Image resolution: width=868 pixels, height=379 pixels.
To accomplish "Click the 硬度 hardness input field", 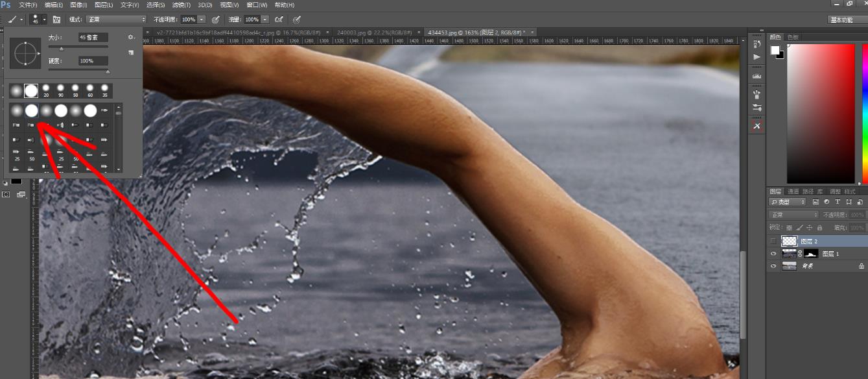I will pyautogui.click(x=93, y=60).
